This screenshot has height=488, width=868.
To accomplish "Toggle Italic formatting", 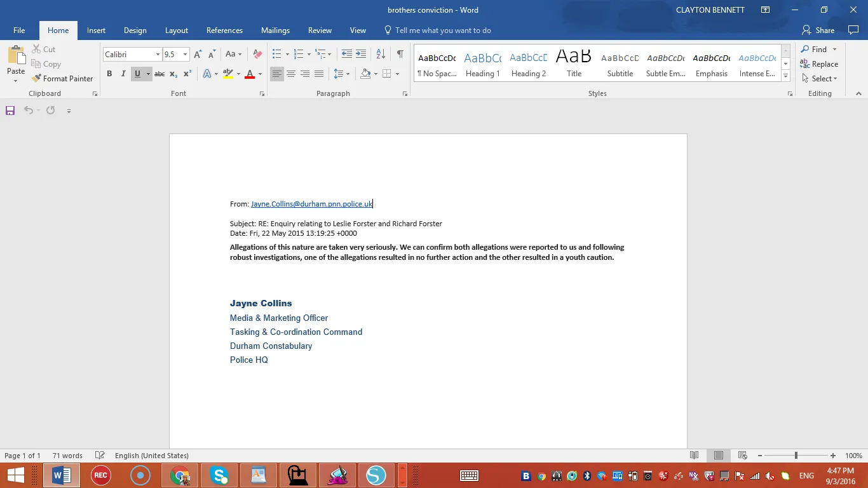I will tap(123, 74).
